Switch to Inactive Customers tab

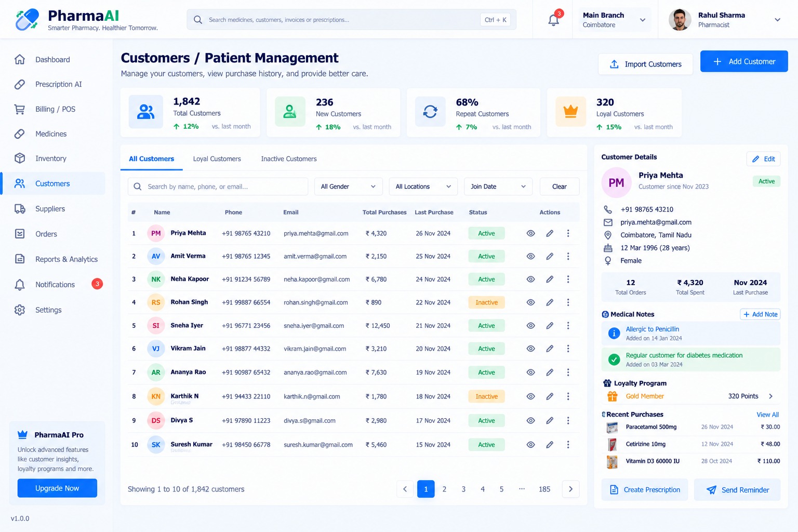(x=288, y=159)
